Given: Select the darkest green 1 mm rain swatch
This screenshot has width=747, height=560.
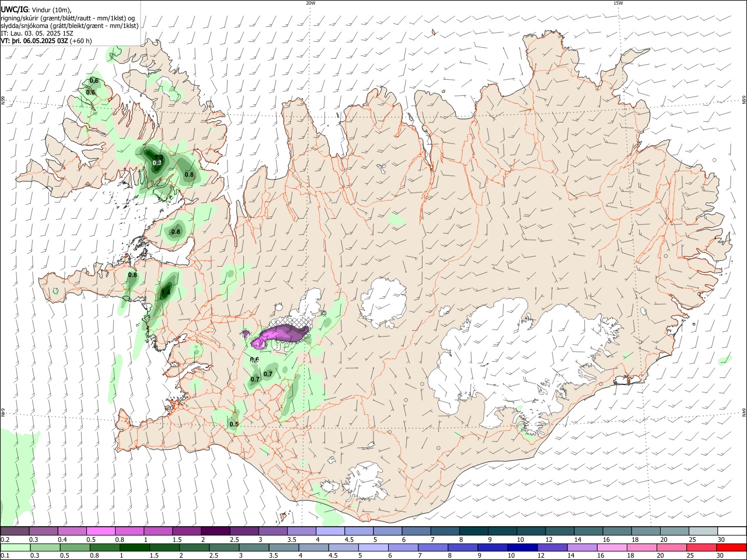Looking at the screenshot, I should 135,547.
